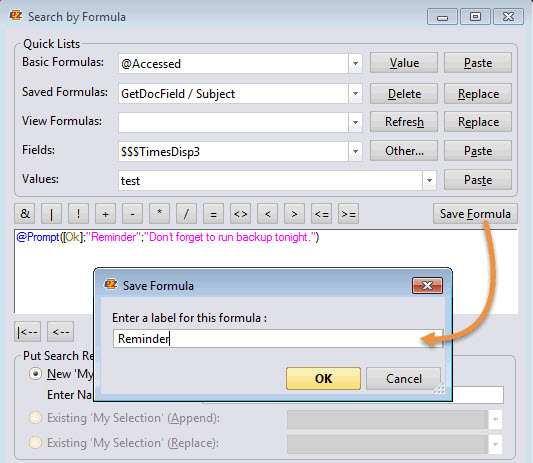The height and width of the screenshot is (463, 533).
Task: Jump to first with |<-- button
Action: click(28, 331)
